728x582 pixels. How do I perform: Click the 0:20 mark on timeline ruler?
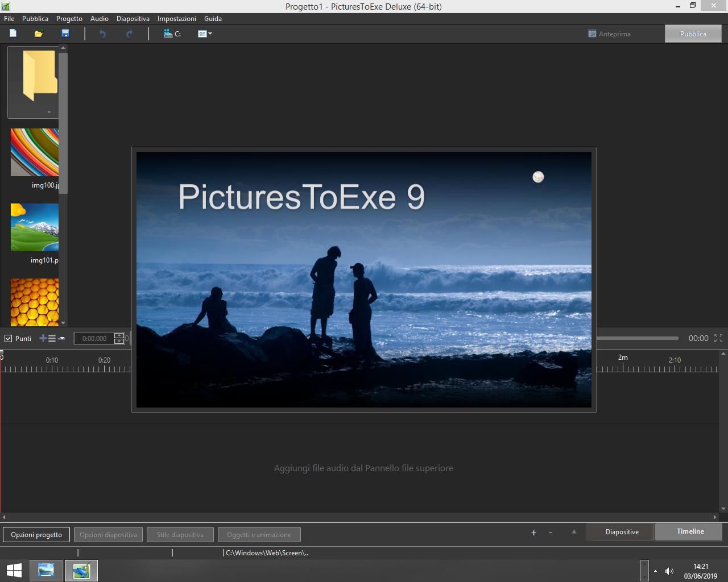104,360
